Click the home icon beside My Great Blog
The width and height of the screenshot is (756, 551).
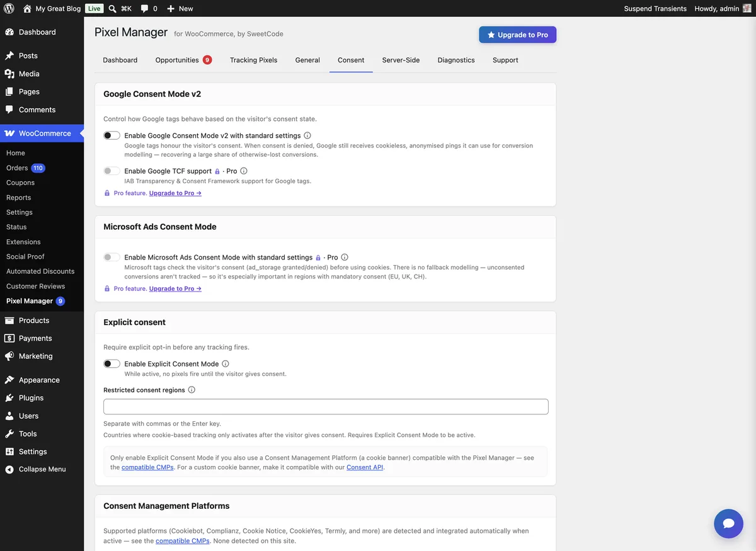click(27, 9)
